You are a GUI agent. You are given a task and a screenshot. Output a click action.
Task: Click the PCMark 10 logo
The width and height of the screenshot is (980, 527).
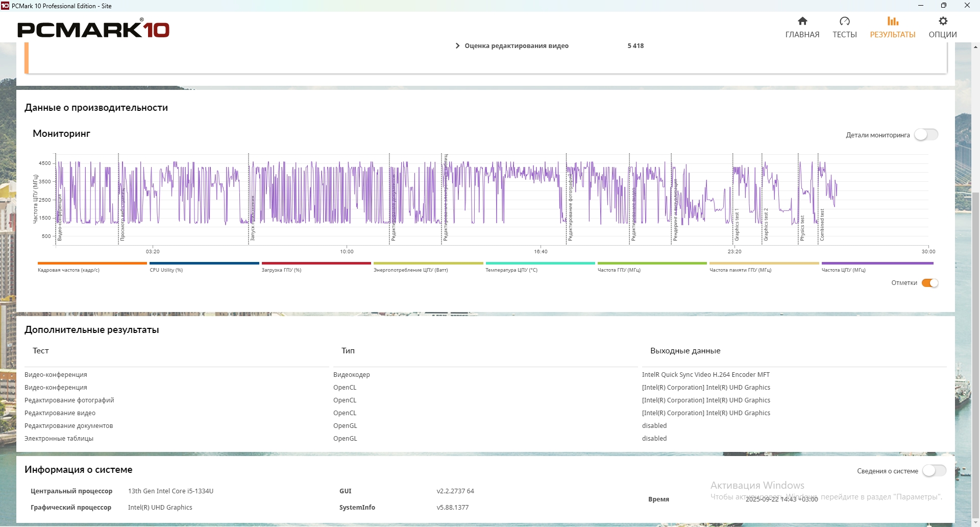point(93,29)
